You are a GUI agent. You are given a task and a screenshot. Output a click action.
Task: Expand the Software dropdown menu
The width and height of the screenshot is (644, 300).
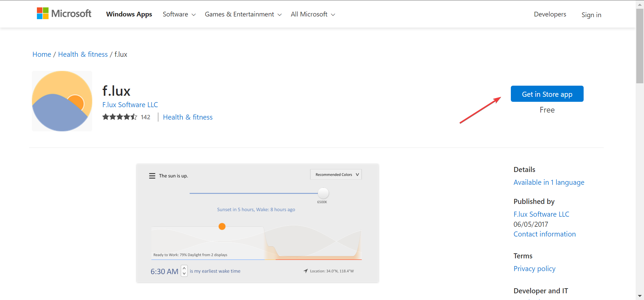179,14
